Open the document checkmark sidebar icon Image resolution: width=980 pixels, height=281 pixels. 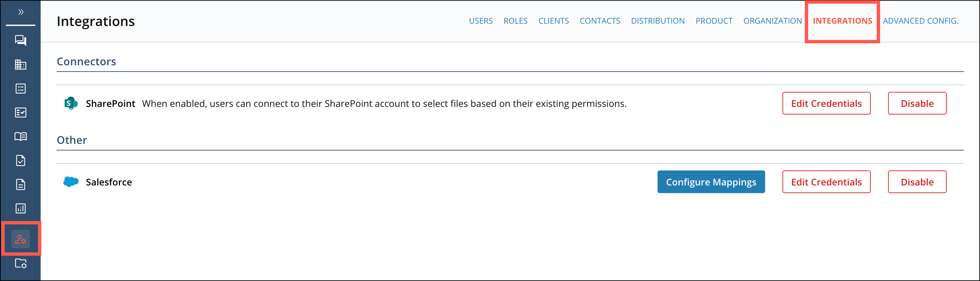(21, 160)
